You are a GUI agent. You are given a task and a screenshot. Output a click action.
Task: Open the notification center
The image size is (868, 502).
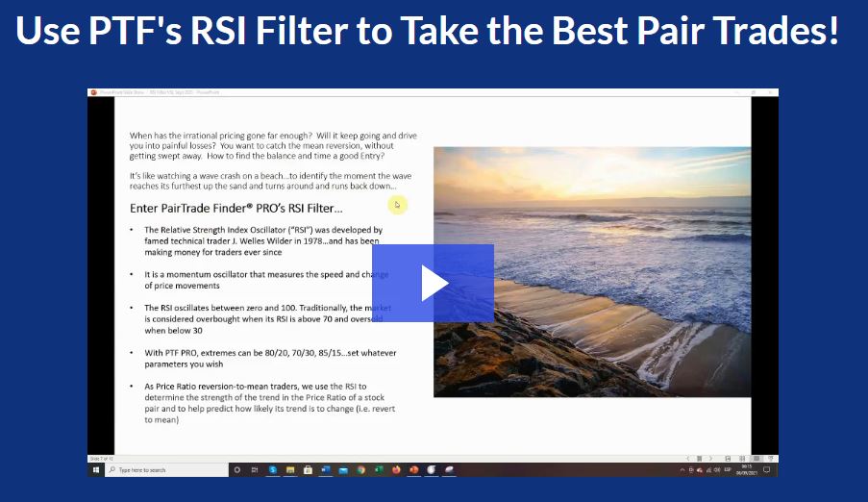pyautogui.click(x=764, y=469)
